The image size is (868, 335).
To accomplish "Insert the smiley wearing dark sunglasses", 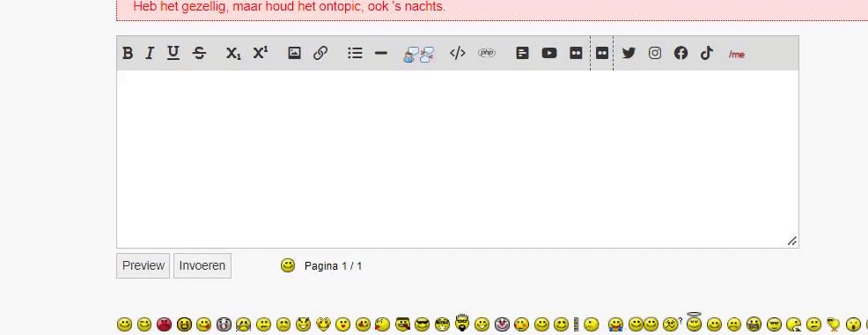I will 423,324.
